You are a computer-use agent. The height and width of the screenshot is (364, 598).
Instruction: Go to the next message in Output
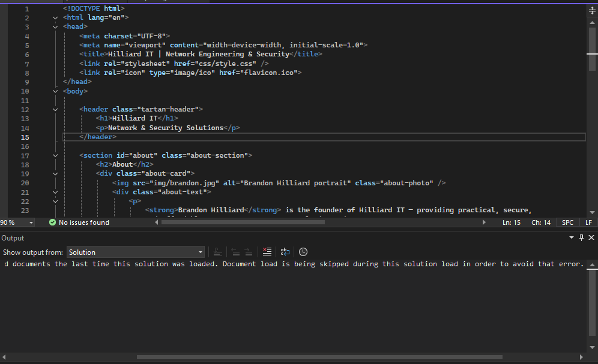coord(249,252)
